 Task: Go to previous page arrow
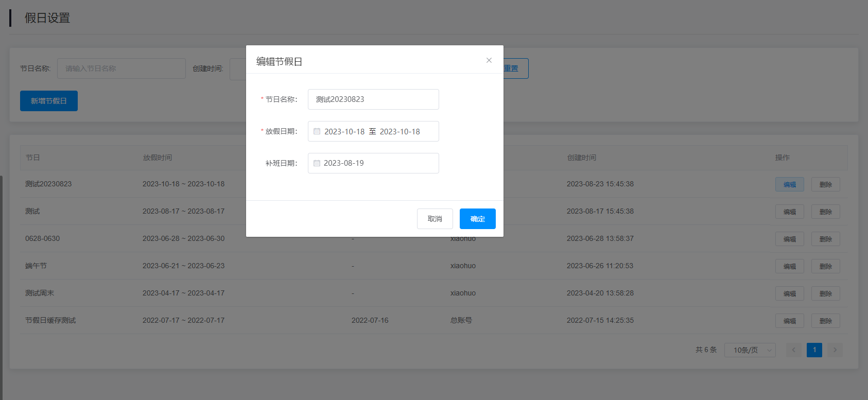click(793, 350)
